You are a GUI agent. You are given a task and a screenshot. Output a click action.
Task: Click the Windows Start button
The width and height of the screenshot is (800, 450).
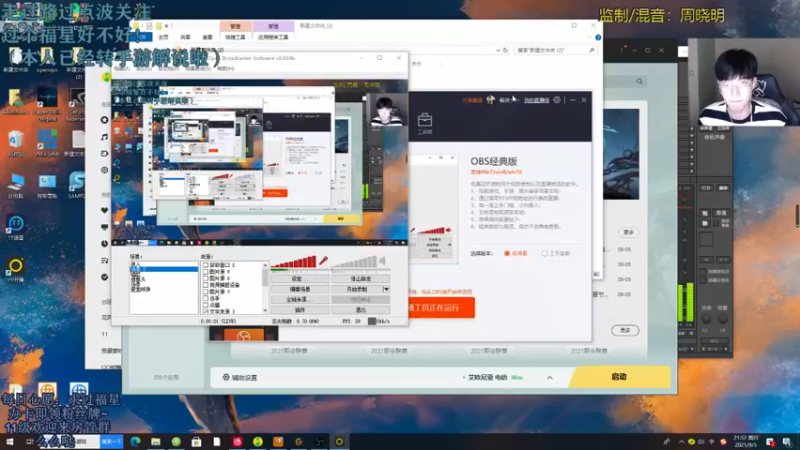pyautogui.click(x=9, y=442)
